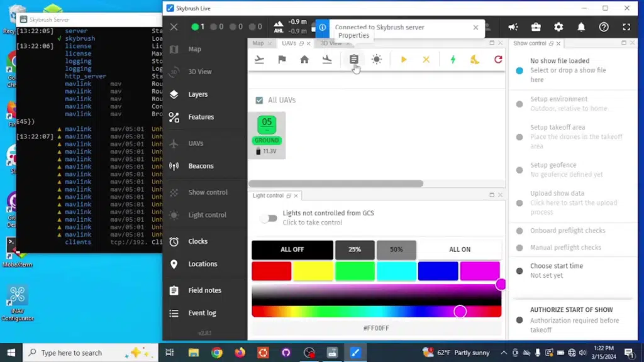
Task: Open Field notes from the sidebar
Action: (205, 290)
